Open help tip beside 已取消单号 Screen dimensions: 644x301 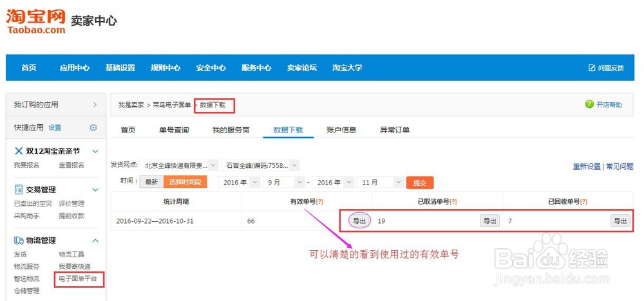tap(453, 201)
